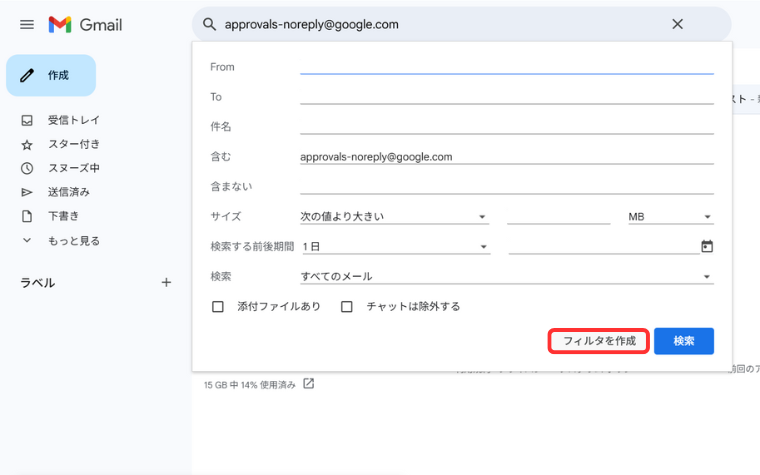Click フィルタを作成 button

click(599, 341)
